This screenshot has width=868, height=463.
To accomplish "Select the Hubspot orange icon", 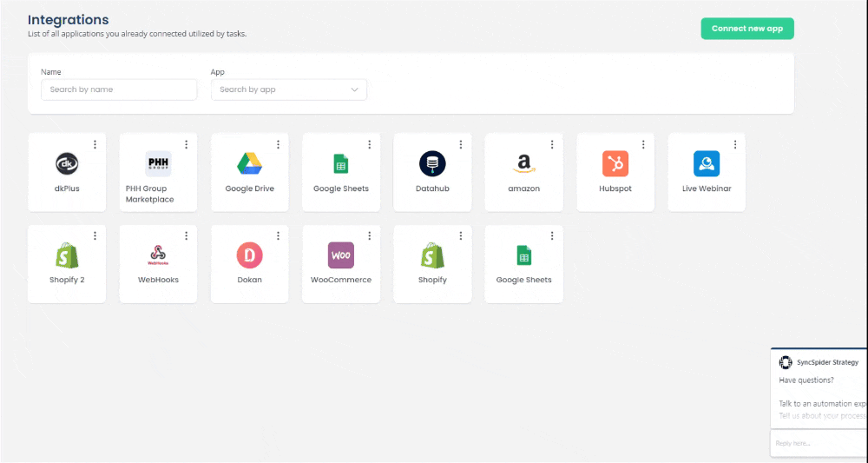I will point(615,163).
